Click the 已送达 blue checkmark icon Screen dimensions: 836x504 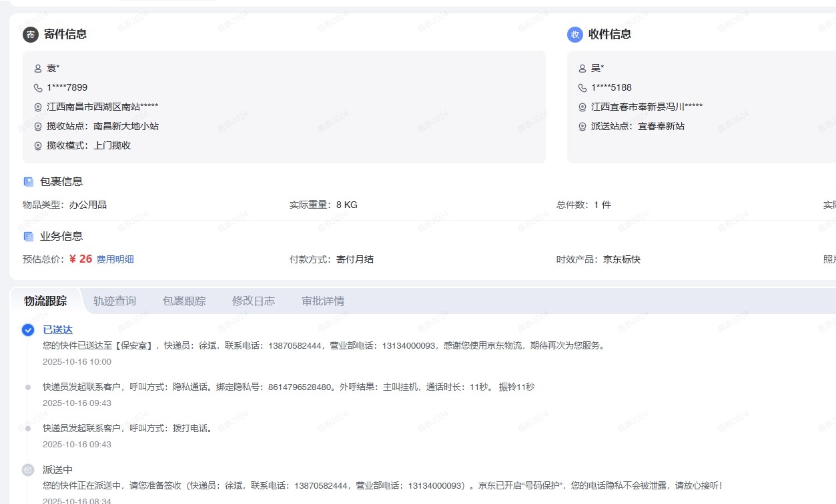click(x=28, y=330)
